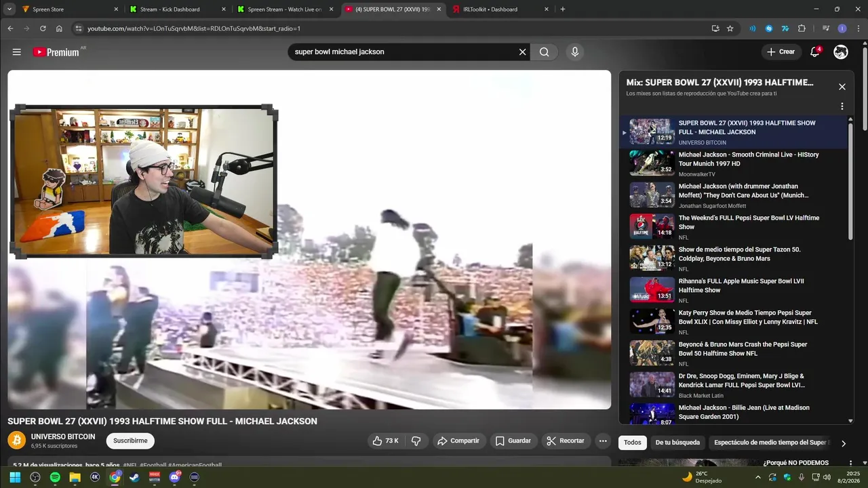The width and height of the screenshot is (868, 488).
Task: Open the system volume icon
Action: pyautogui.click(x=827, y=477)
